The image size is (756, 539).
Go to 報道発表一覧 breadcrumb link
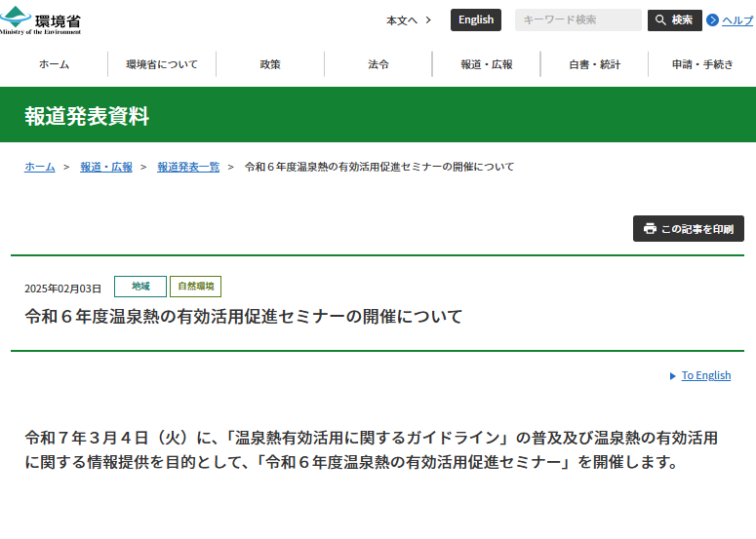[x=188, y=167]
